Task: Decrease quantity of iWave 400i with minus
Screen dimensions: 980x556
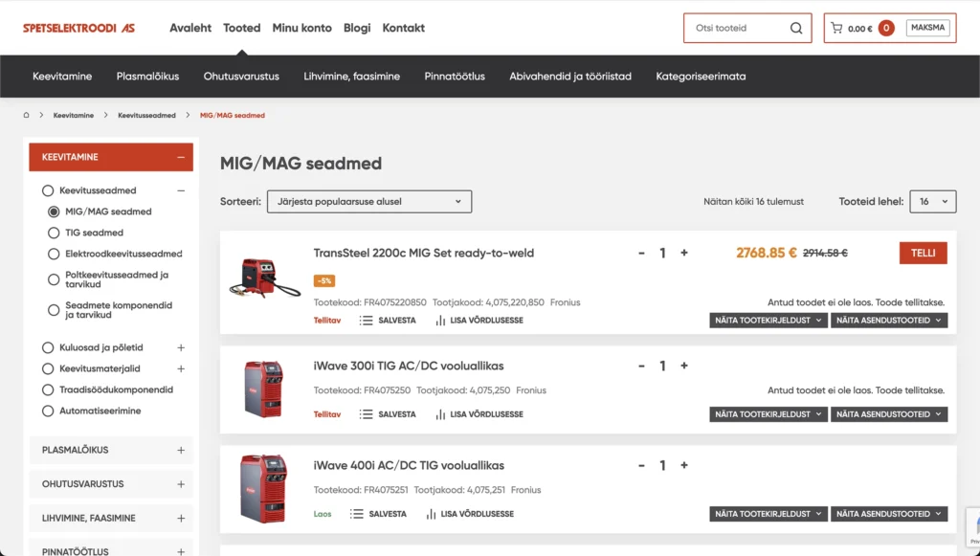Action: coord(641,466)
